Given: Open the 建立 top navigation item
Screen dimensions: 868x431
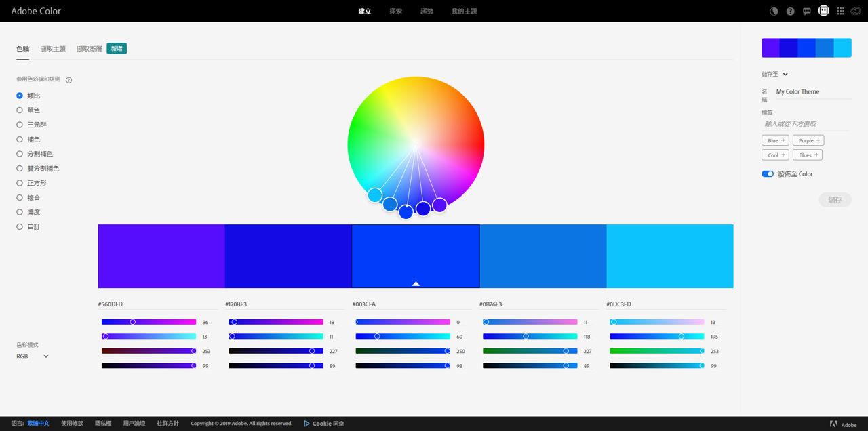Looking at the screenshot, I should (x=365, y=11).
